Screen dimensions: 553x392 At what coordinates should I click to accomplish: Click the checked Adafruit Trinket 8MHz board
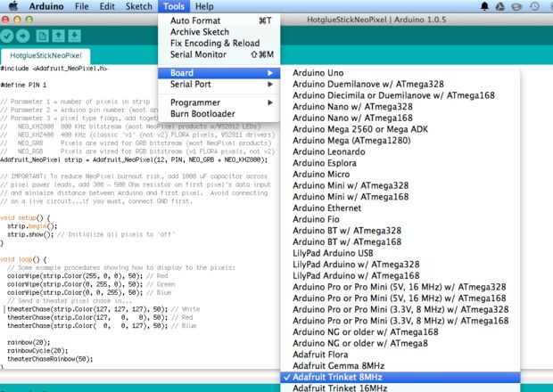coord(400,377)
